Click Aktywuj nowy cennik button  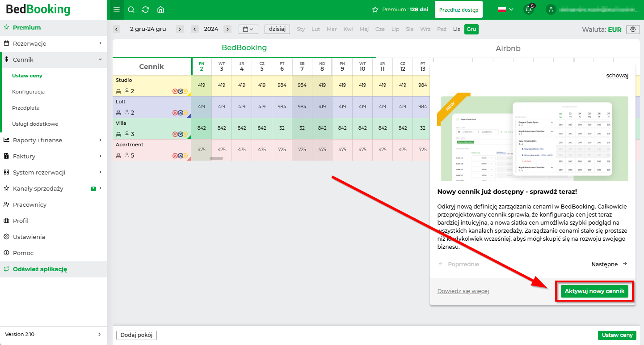tap(594, 291)
